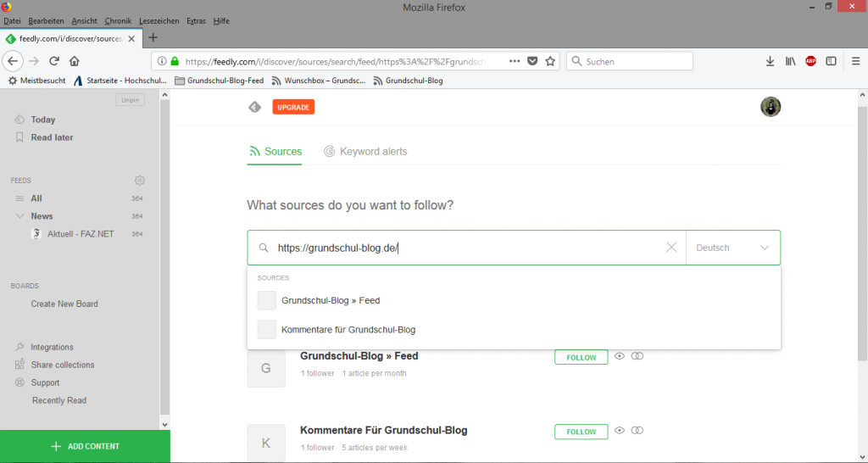The height and width of the screenshot is (463, 868).
Task: Click the forward navigation arrow
Action: tap(34, 61)
